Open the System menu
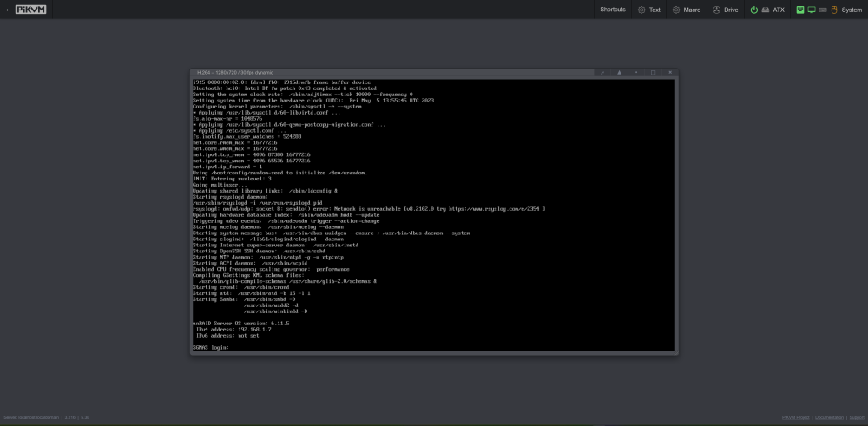 coord(829,10)
